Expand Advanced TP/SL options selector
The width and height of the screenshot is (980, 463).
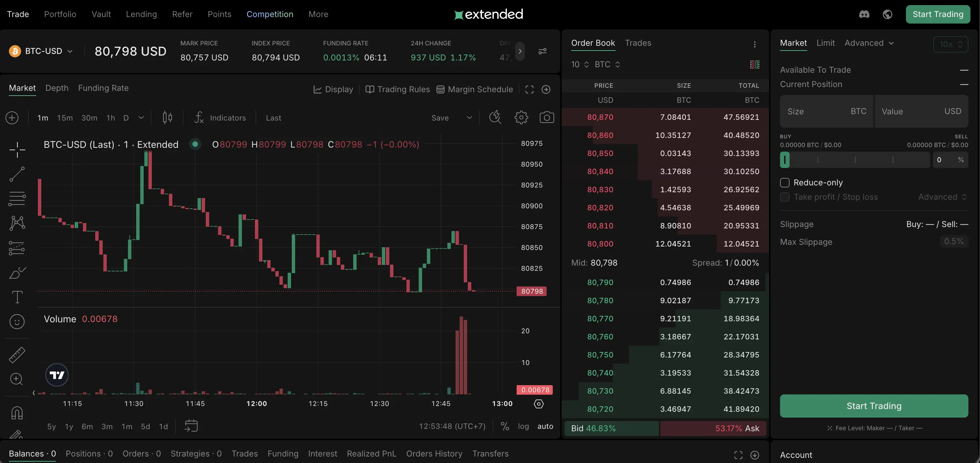tap(942, 197)
